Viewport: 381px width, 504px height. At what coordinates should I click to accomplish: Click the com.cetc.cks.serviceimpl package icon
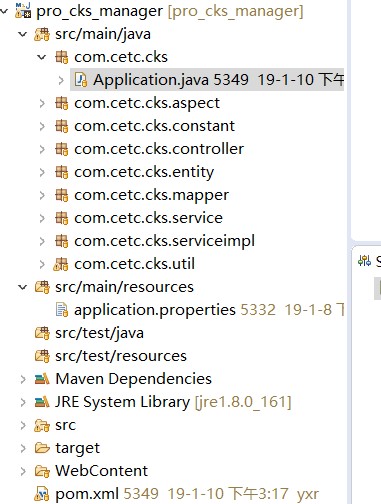[x=62, y=241]
